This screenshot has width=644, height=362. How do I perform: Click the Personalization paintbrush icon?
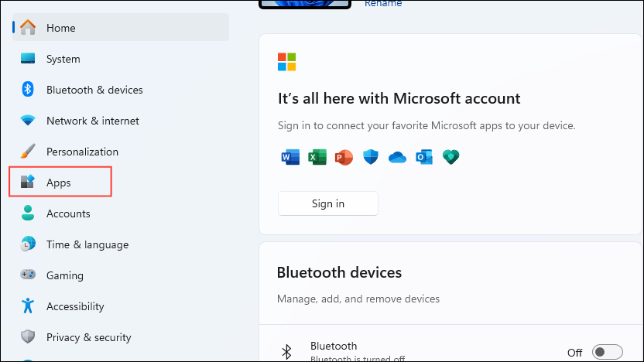pos(28,152)
